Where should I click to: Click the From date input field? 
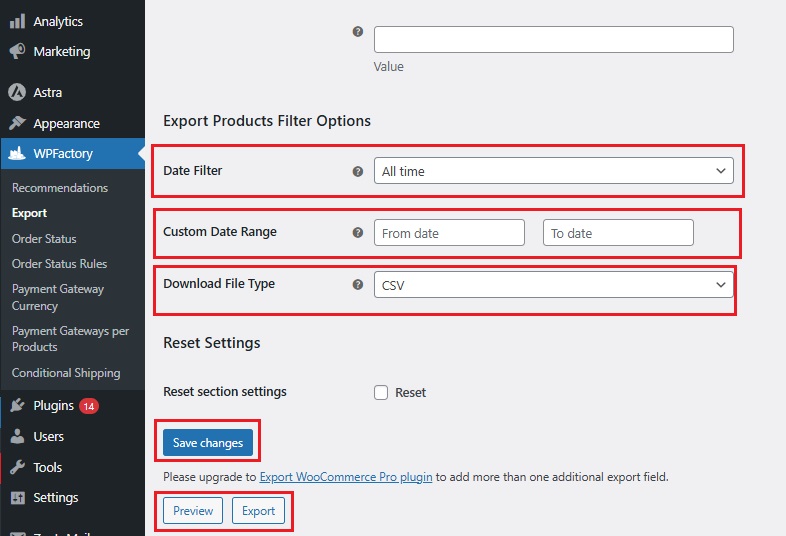[449, 232]
